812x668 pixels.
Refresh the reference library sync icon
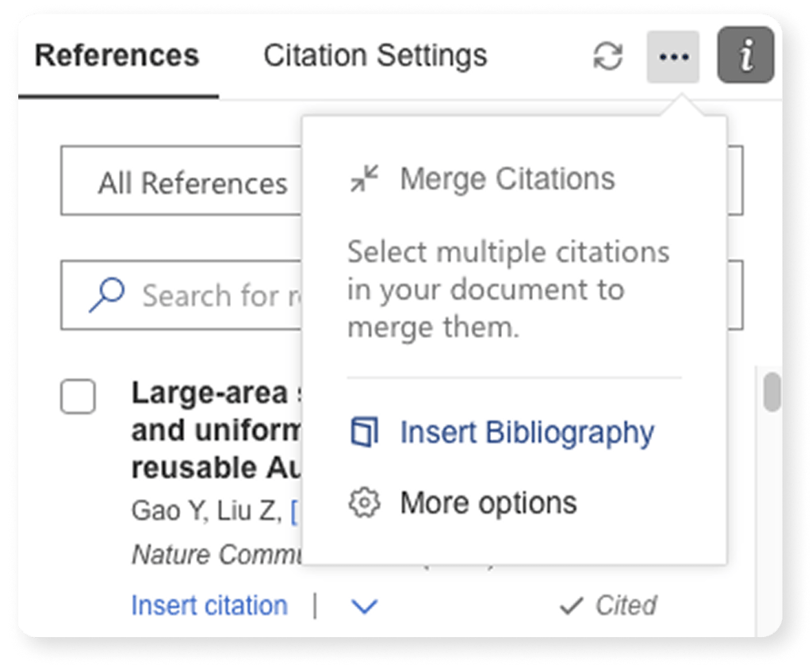point(608,57)
